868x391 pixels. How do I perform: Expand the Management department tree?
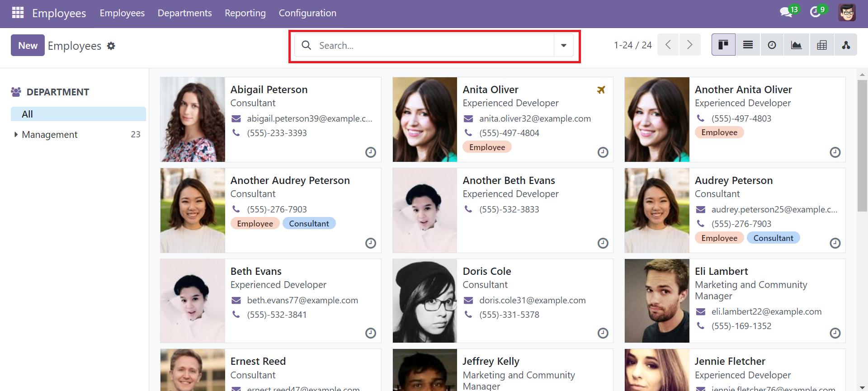tap(16, 134)
